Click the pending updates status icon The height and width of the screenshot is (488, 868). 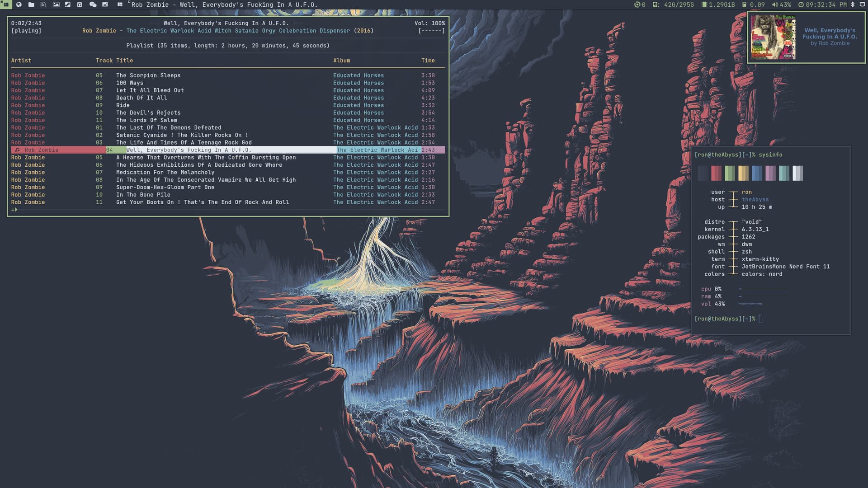click(x=637, y=5)
